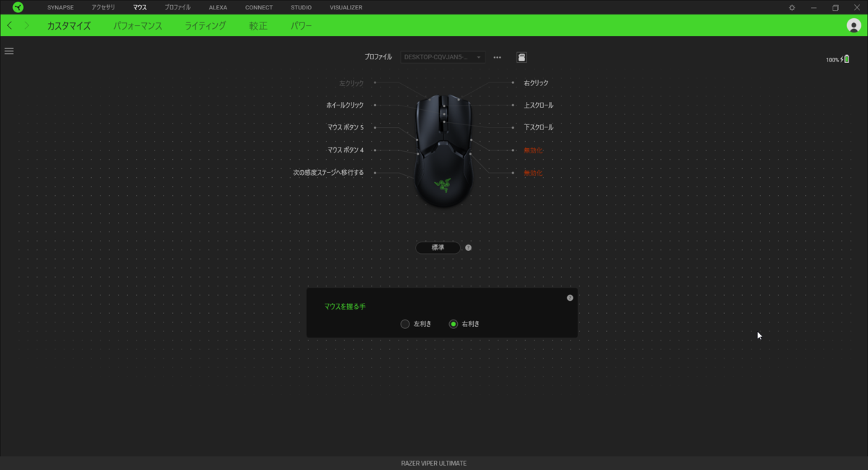Open the CONNECT tab
The image size is (868, 470).
[x=259, y=7]
